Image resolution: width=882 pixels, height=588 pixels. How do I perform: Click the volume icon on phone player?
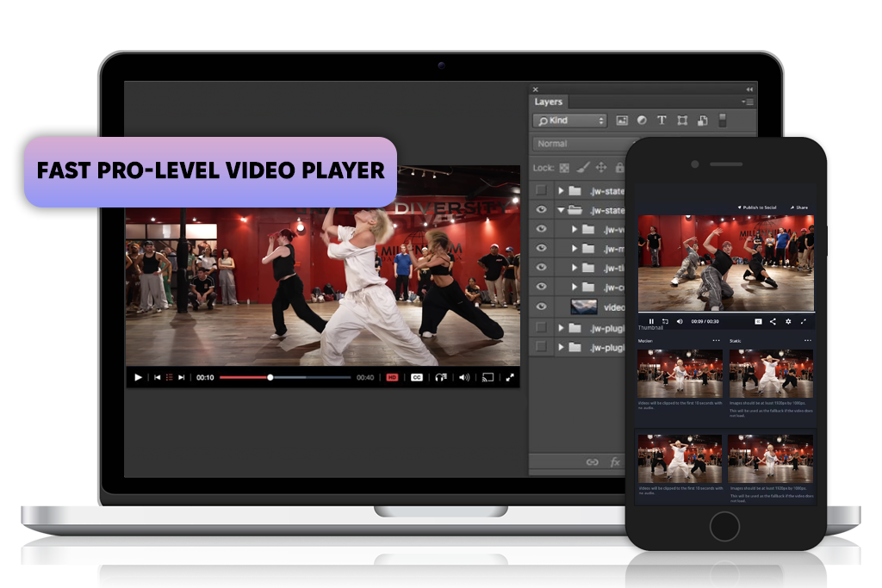(680, 321)
